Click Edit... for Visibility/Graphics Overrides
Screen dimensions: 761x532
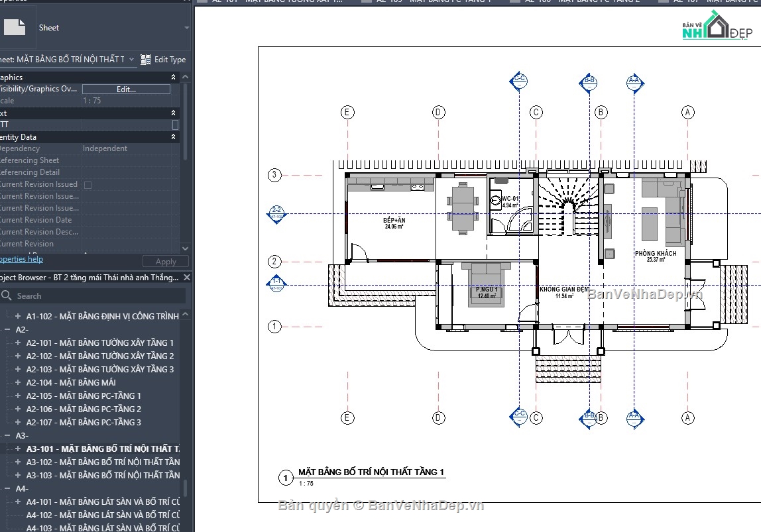click(x=126, y=89)
